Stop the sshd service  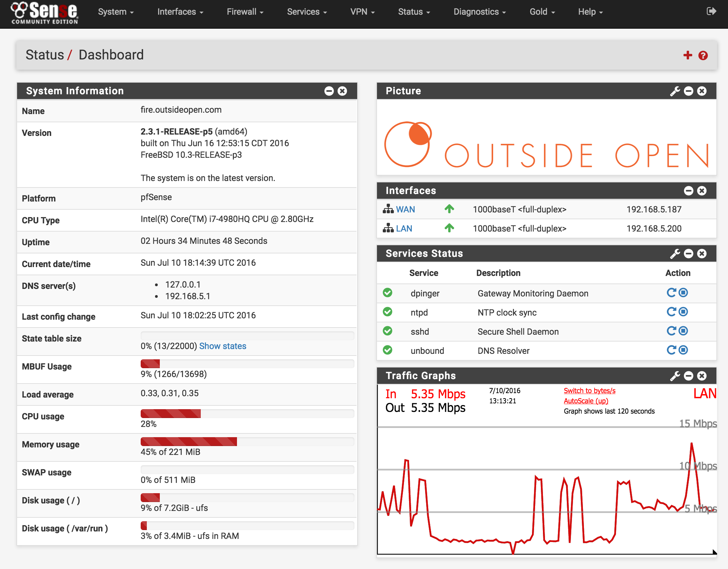683,331
